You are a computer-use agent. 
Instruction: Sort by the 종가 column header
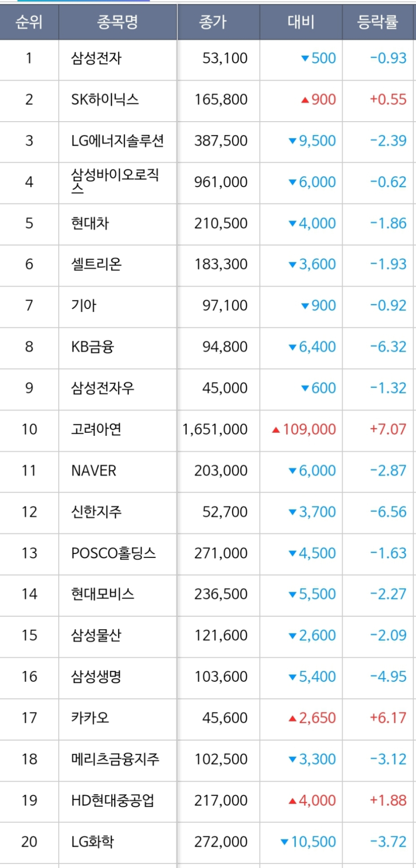pos(213,22)
